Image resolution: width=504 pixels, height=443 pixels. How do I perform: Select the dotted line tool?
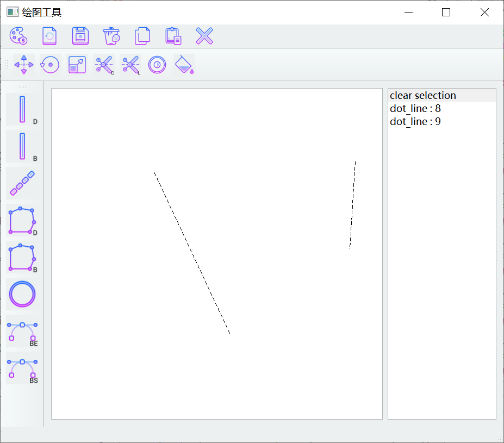[22, 183]
